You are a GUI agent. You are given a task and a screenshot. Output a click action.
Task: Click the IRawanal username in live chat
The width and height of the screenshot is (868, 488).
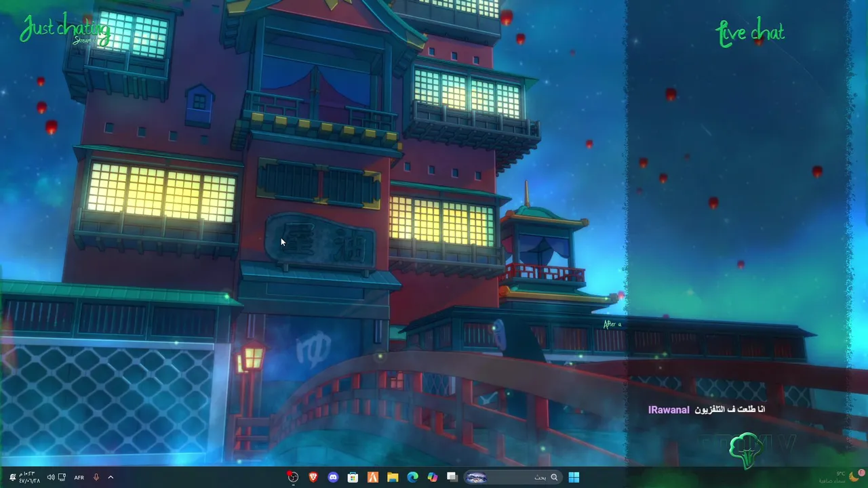(x=669, y=410)
